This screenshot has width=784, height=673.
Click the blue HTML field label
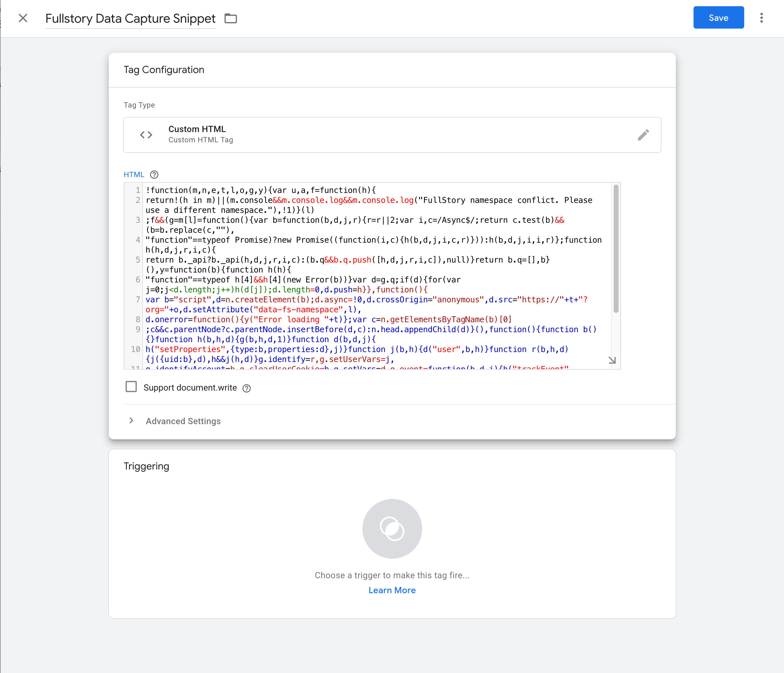[x=134, y=175]
